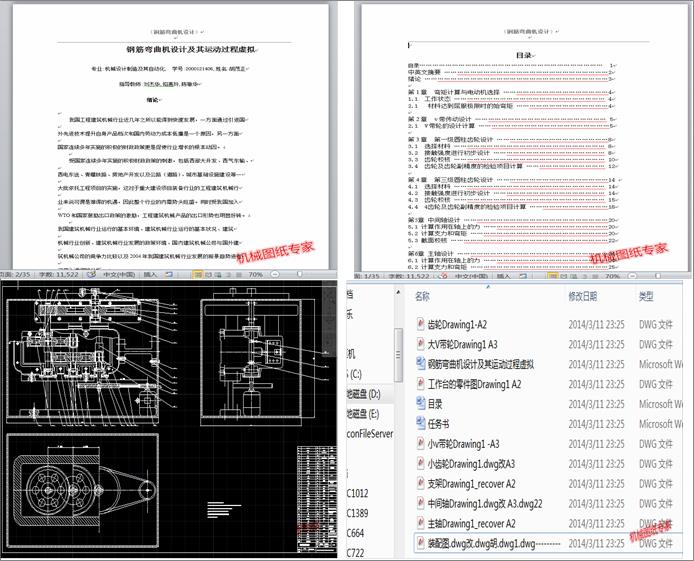Toggle 插入 insert mode in right Word status bar
This screenshot has height=561, width=694.
coord(504,276)
